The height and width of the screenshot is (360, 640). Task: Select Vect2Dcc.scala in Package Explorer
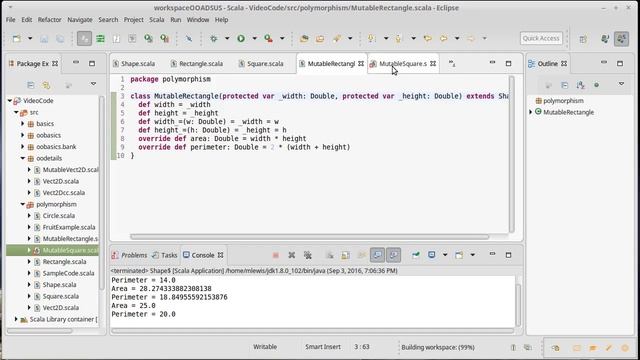pyautogui.click(x=64, y=193)
